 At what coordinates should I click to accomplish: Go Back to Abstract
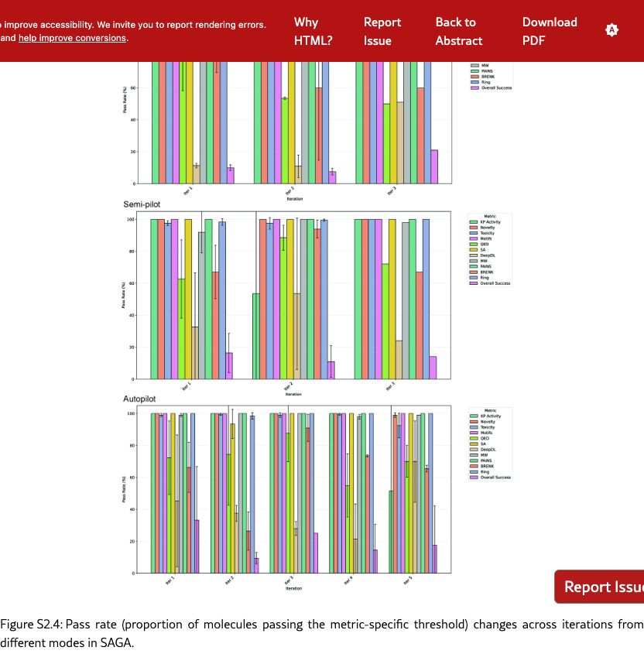coord(458,31)
